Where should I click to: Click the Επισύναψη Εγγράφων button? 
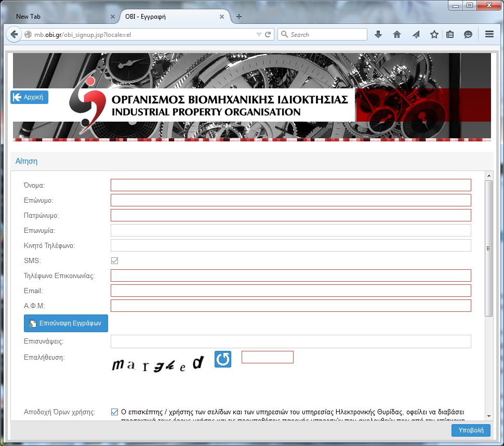point(66,323)
